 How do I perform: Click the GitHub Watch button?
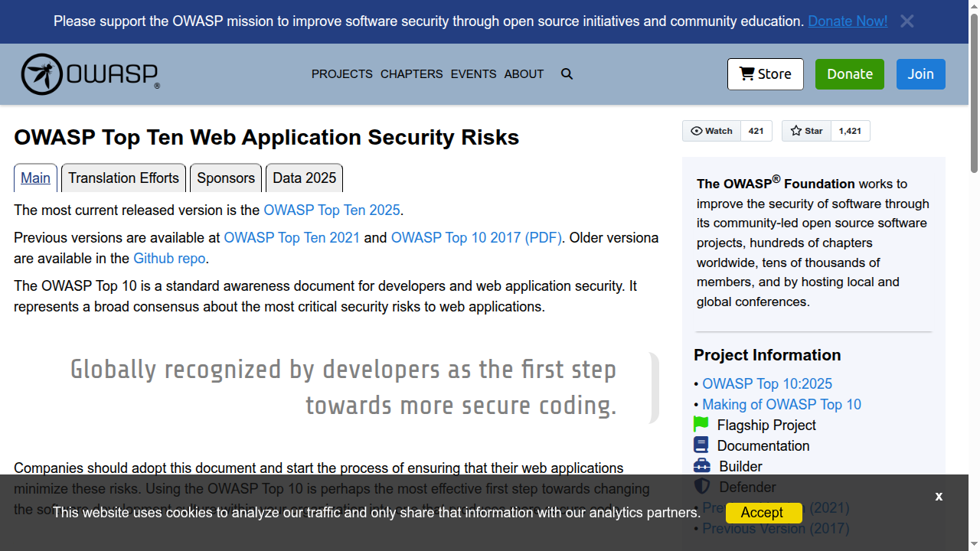click(x=712, y=131)
